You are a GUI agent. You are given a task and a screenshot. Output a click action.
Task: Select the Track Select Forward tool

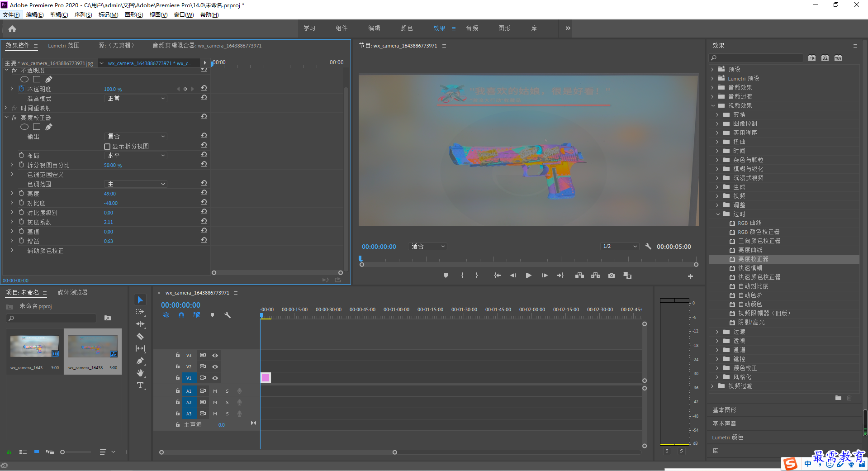[140, 312]
